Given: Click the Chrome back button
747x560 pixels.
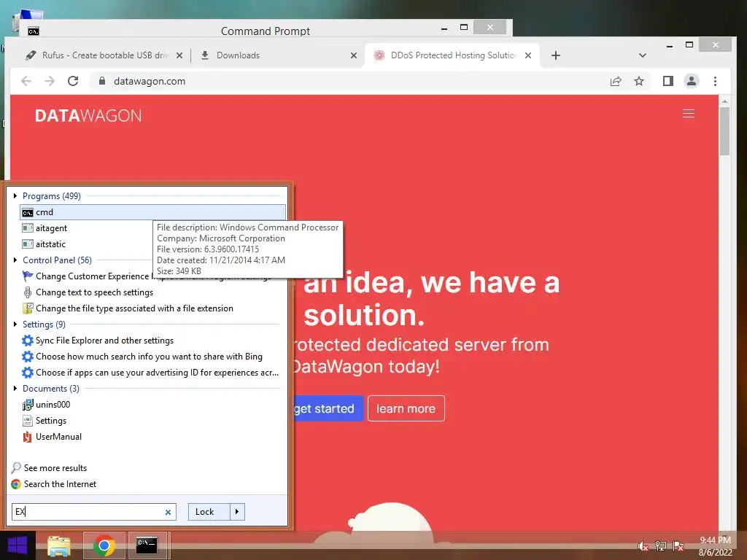Looking at the screenshot, I should point(26,82).
